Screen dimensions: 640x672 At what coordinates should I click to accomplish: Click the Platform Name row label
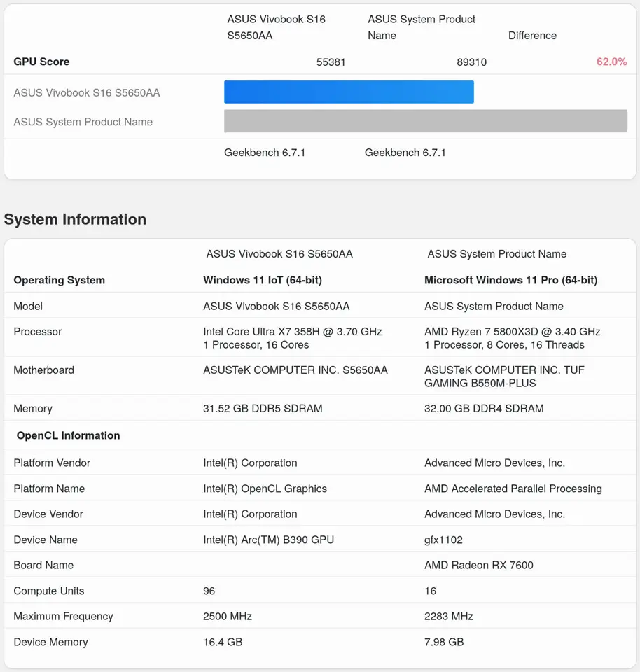click(x=49, y=489)
